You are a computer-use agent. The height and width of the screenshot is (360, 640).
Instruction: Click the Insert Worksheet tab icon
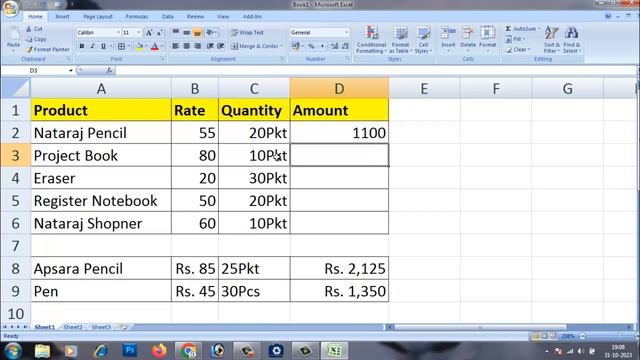122,327
